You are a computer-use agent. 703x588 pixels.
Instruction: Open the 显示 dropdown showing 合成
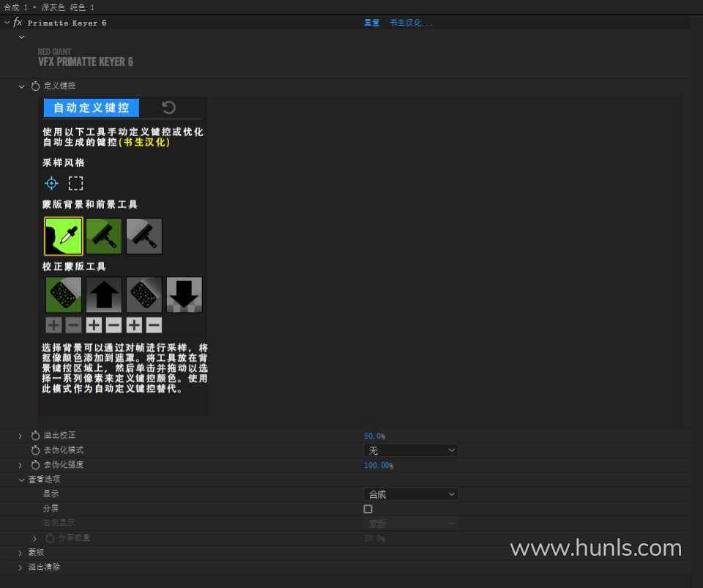pyautogui.click(x=411, y=494)
